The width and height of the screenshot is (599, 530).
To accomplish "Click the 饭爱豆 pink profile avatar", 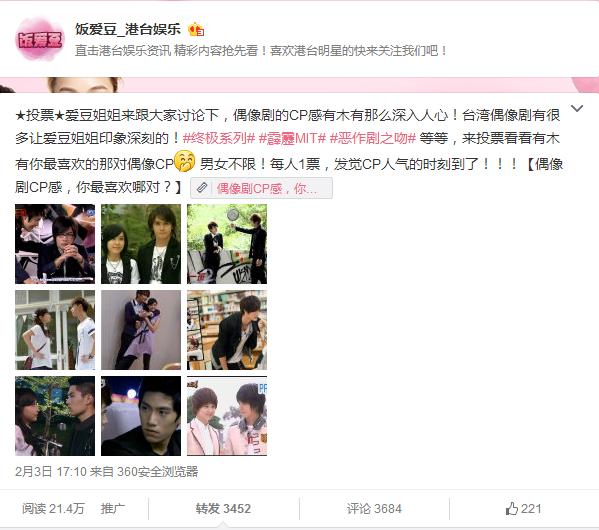I will point(40,39).
